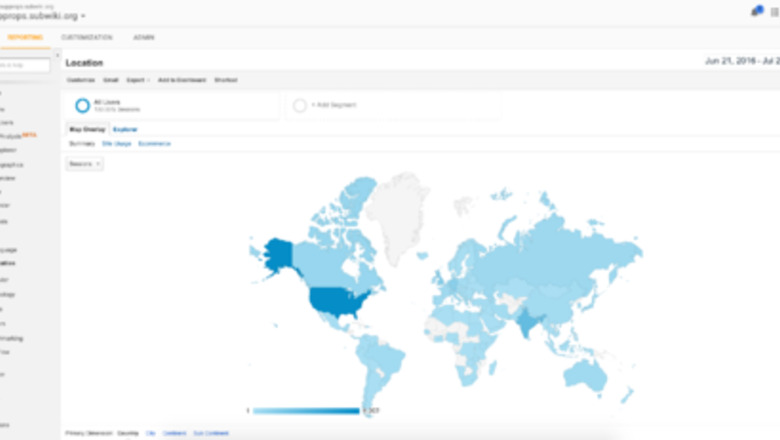Open the Sessions metric dropdown
The width and height of the screenshot is (780, 440).
pyautogui.click(x=85, y=163)
